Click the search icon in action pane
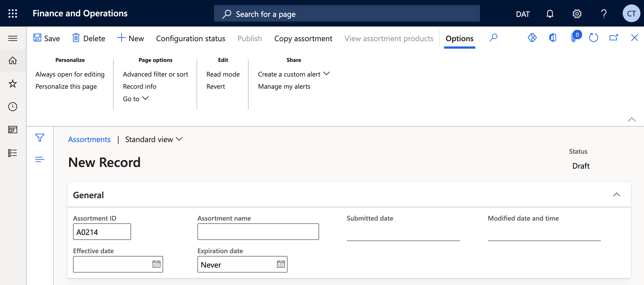The width and height of the screenshot is (644, 285). (493, 38)
